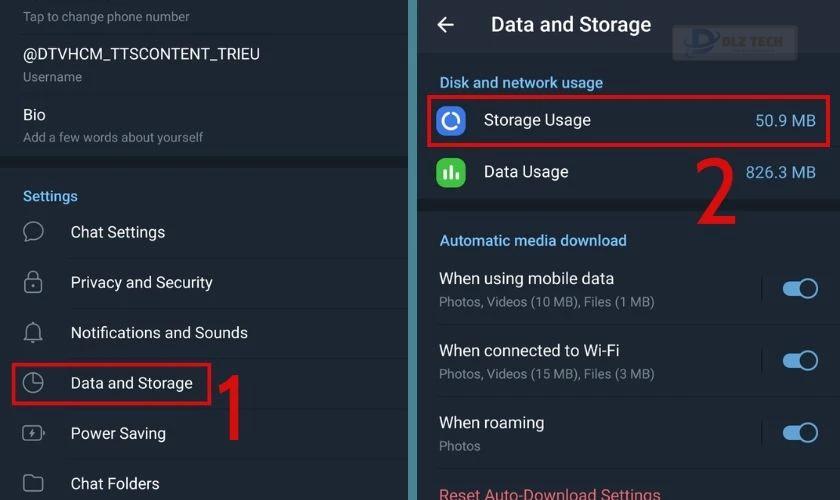Select the Power Saving battery icon
The width and height of the screenshot is (840, 500).
[x=33, y=433]
